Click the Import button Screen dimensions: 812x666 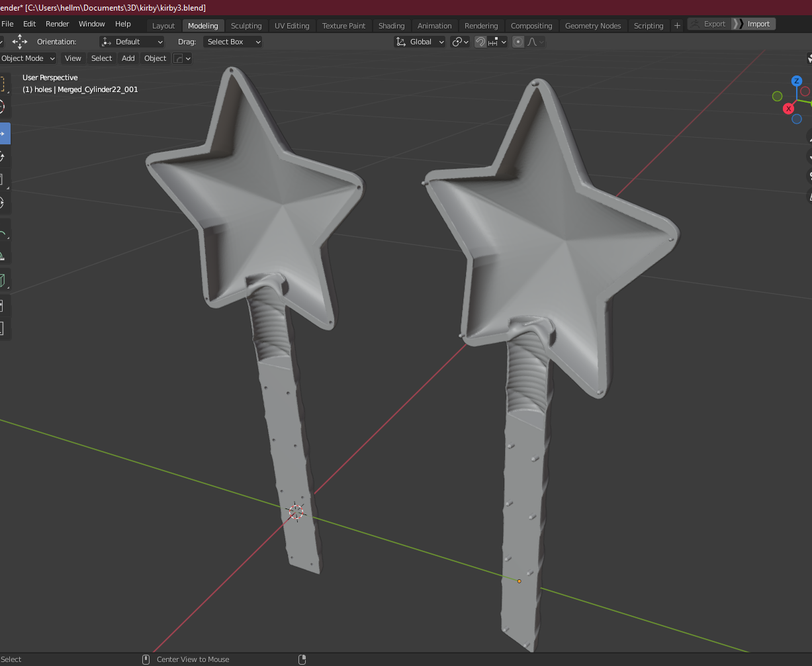pos(753,24)
